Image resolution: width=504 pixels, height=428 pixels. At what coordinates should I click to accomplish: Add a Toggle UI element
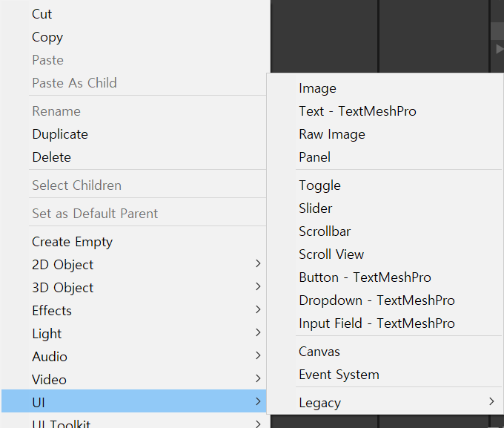pyautogui.click(x=385, y=185)
